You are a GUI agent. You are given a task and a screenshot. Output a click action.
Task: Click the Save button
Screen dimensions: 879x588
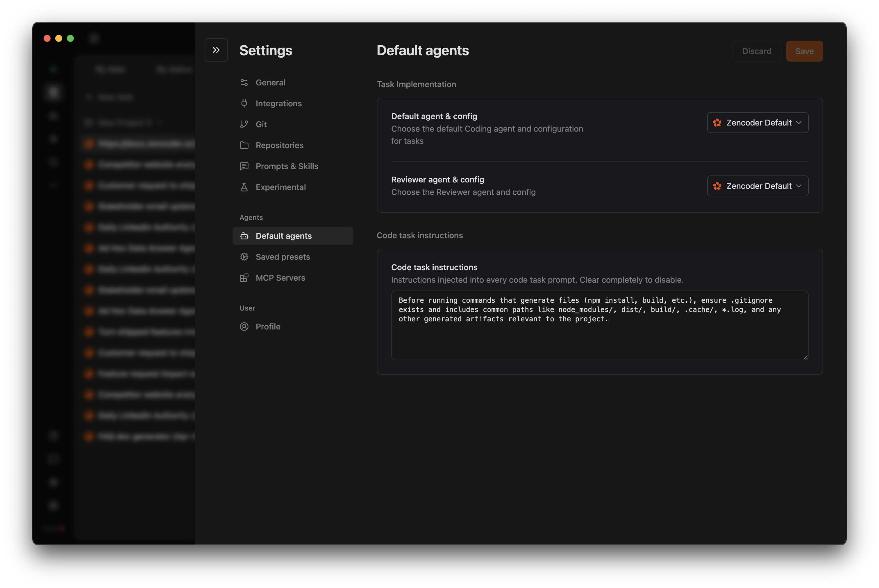tap(804, 51)
